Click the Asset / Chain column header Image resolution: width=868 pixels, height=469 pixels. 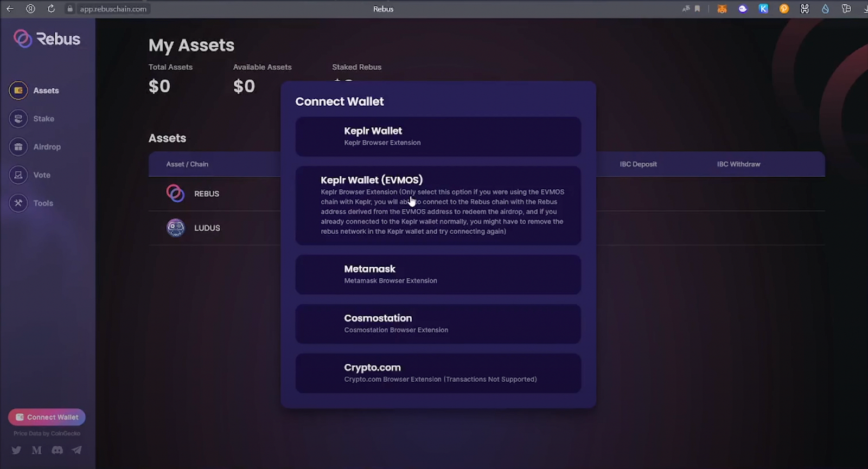tap(187, 164)
